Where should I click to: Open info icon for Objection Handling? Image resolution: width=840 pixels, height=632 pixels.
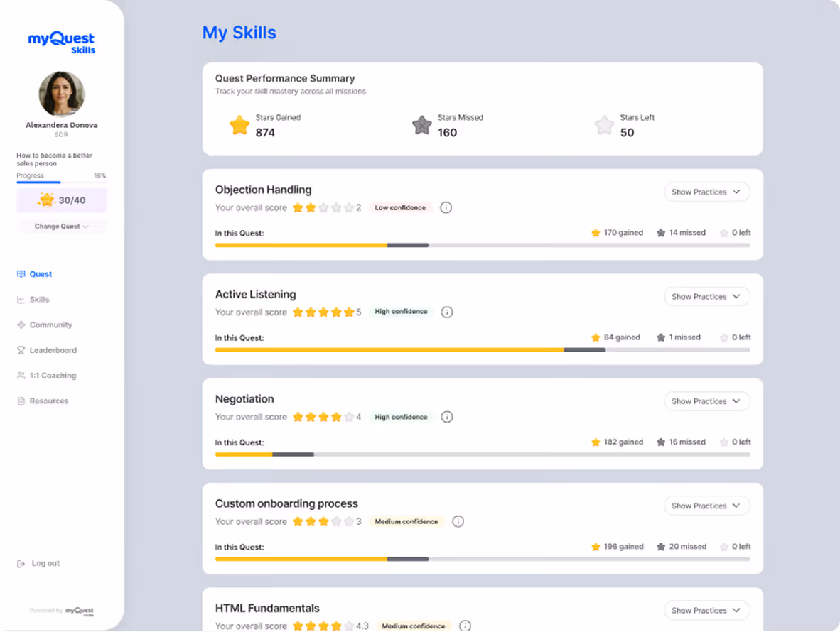[446, 207]
